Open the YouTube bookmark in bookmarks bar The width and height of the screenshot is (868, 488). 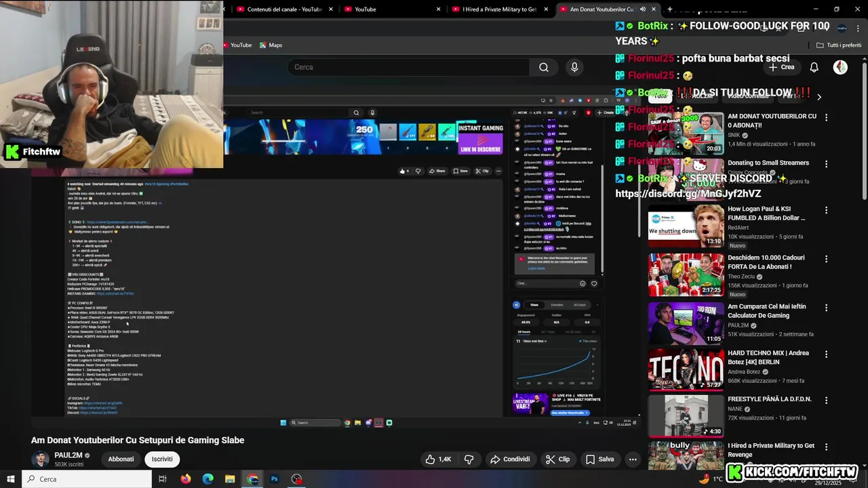point(237,45)
